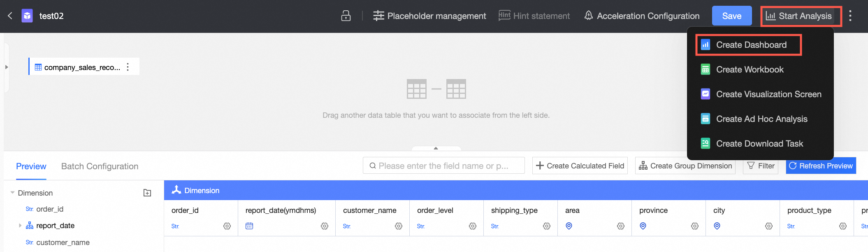Collapse the Dimension tree section
The height and width of the screenshot is (252, 868).
click(x=13, y=193)
